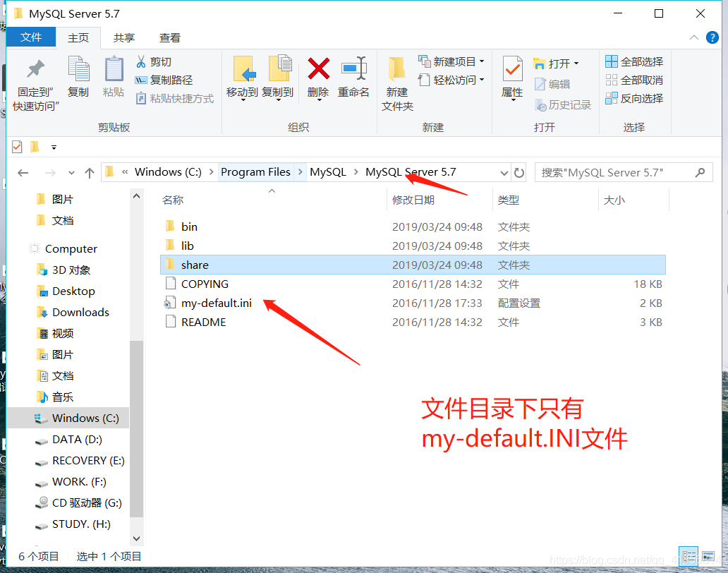Sort by Date modified (修改日期) header

413,200
